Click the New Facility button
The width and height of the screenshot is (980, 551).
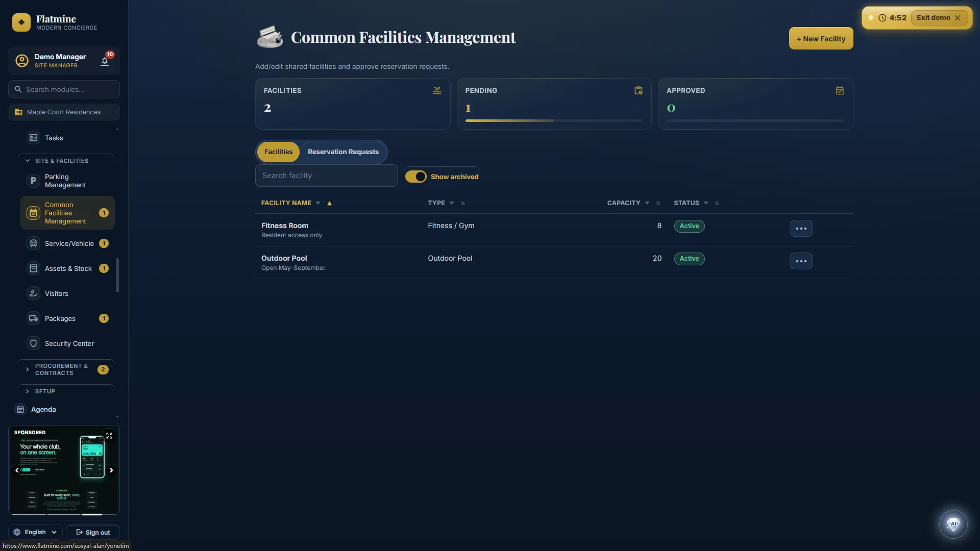click(x=821, y=38)
